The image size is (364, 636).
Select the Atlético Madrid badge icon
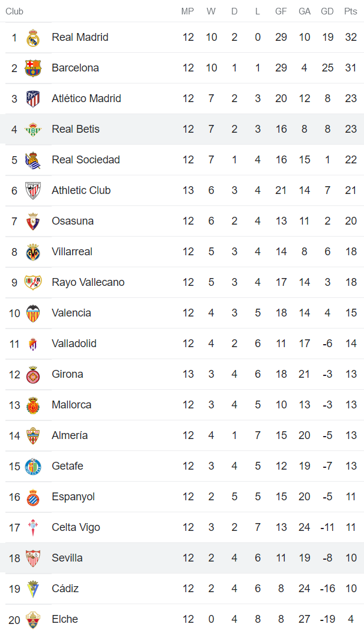click(x=33, y=99)
